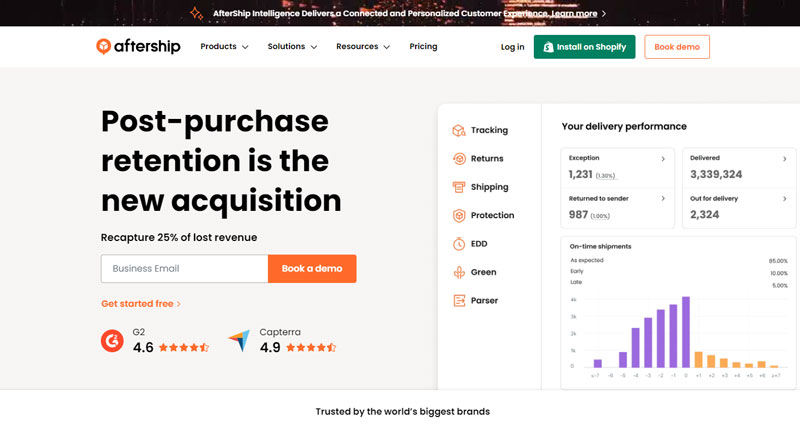Click Recapture 25% of lost revenue text
The image size is (800, 428).
pos(179,238)
